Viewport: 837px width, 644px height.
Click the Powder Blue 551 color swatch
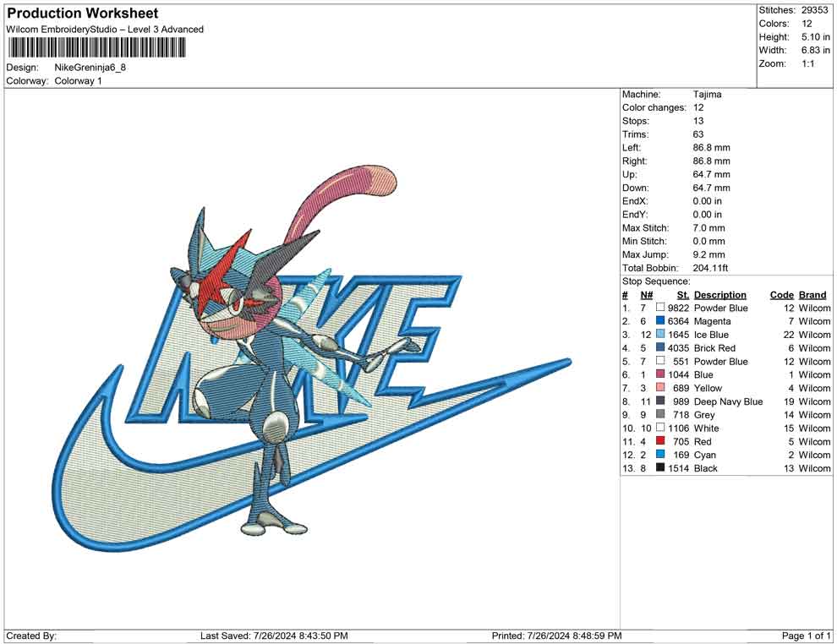point(660,361)
